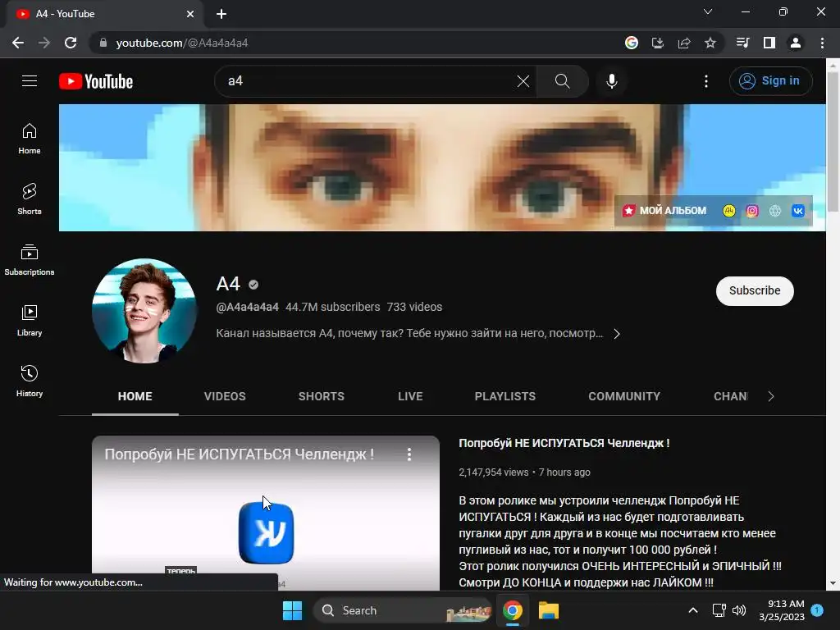Switch to the SHORTS tab
The height and width of the screenshot is (630, 840).
pos(322,396)
